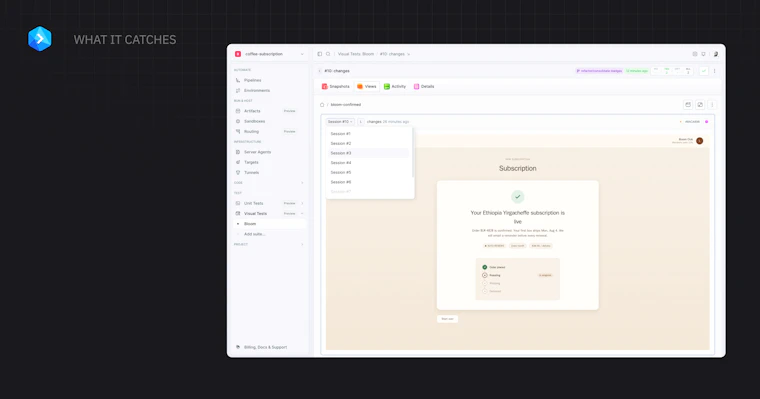Click the Server Agents icon

click(x=238, y=152)
